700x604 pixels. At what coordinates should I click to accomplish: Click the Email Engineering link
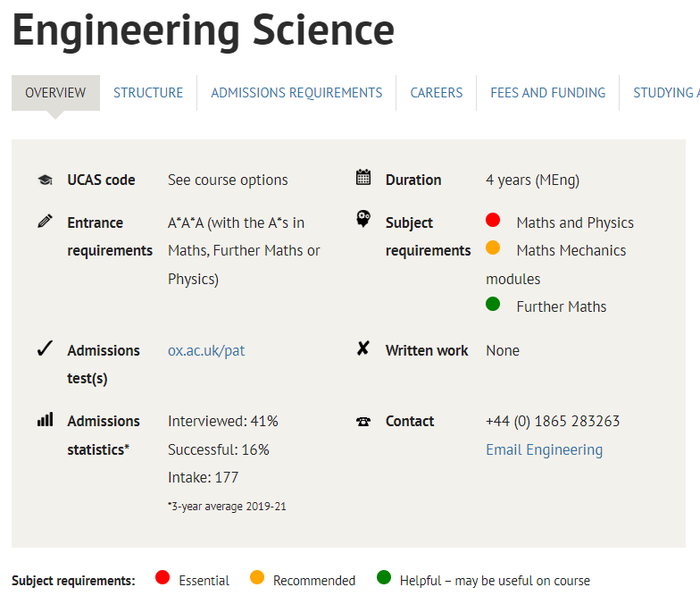(x=544, y=449)
